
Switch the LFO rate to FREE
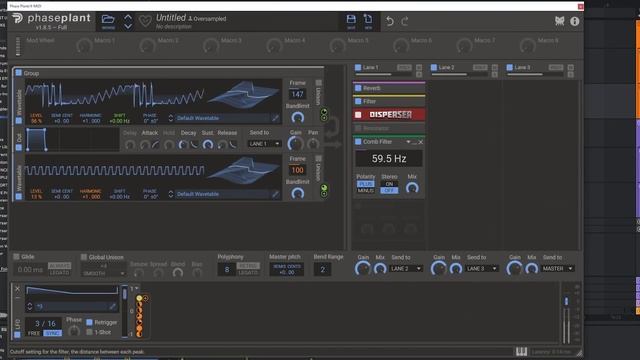pos(34,333)
